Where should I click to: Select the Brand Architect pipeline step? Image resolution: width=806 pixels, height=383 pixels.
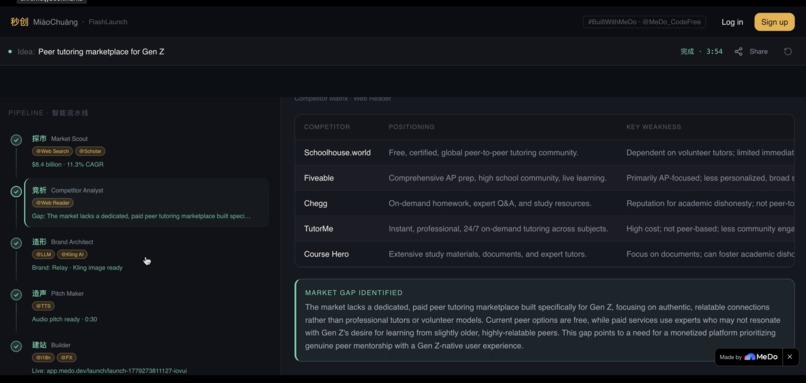click(x=146, y=254)
